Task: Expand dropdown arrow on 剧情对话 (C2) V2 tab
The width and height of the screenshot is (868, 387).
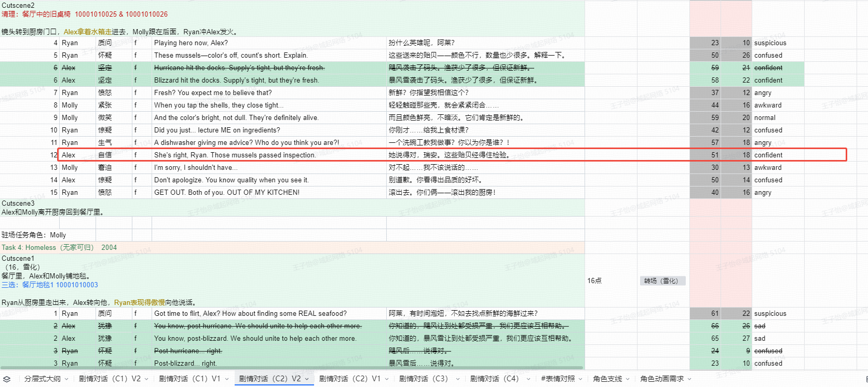Action: tap(307, 379)
